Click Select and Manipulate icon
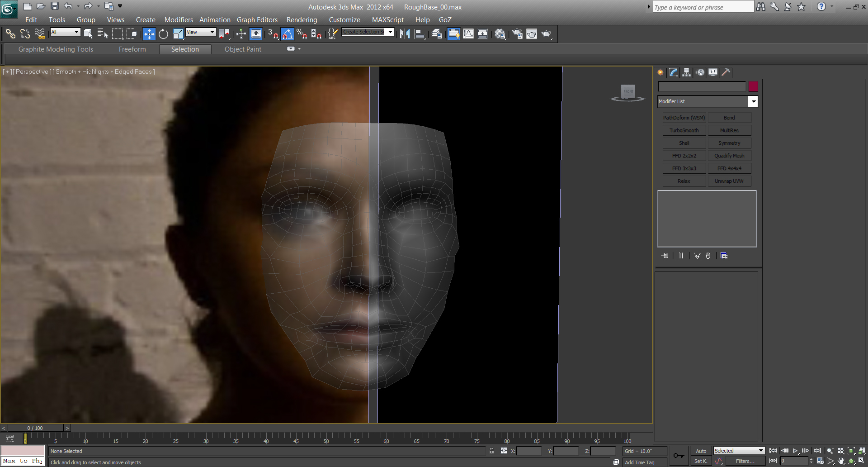This screenshot has height=467, width=868. (x=241, y=34)
